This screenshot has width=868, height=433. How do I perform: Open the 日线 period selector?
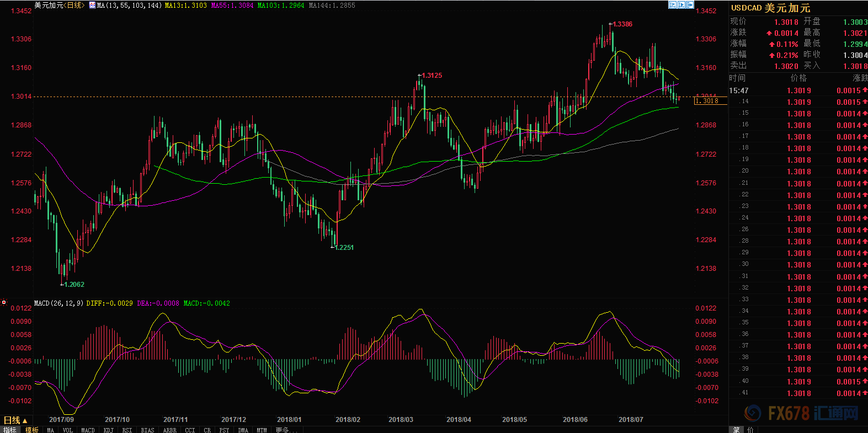pyautogui.click(x=15, y=420)
